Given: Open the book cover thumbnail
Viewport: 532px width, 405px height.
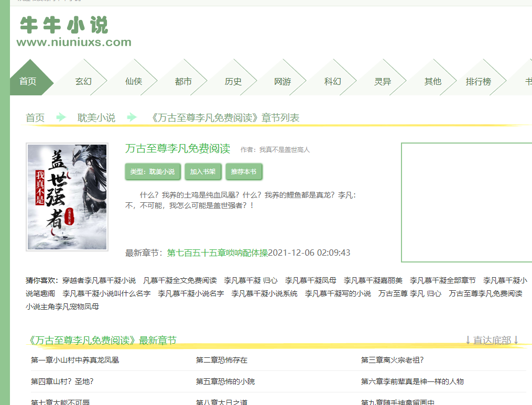Looking at the screenshot, I should click(x=67, y=196).
